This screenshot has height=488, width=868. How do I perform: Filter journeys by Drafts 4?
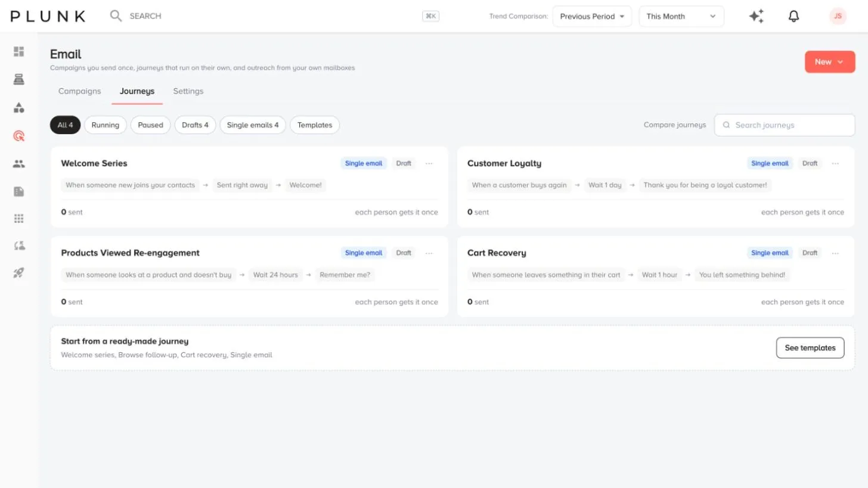(x=195, y=125)
